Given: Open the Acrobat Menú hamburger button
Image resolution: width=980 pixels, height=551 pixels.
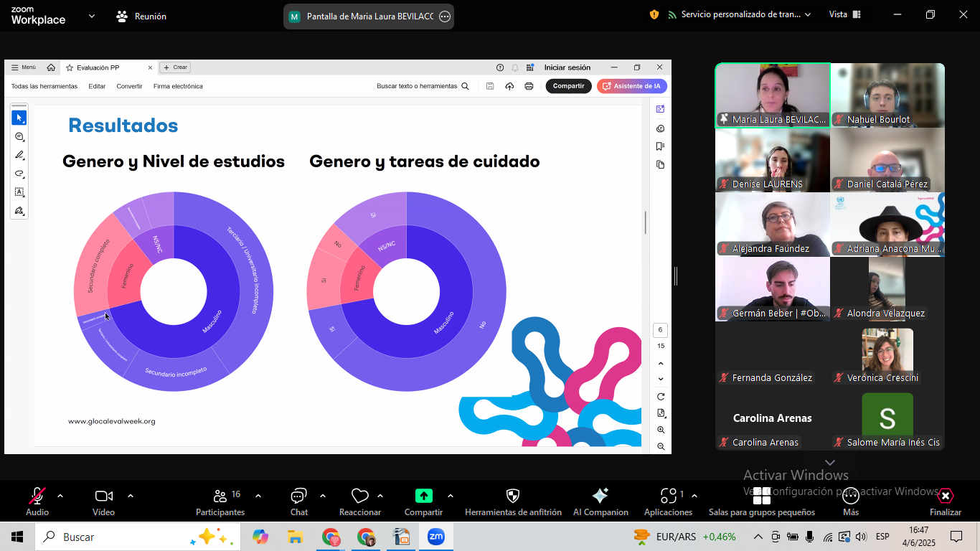Looking at the screenshot, I should click(x=24, y=67).
